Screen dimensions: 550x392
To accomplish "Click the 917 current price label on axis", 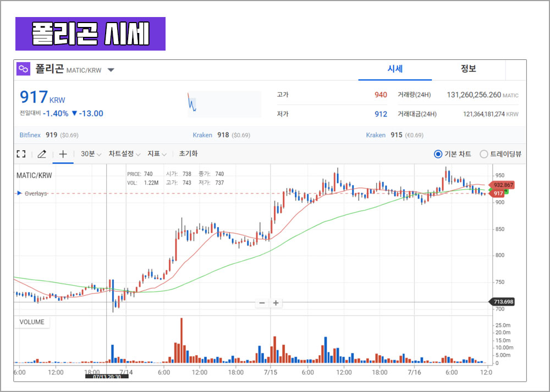I will 497,193.
